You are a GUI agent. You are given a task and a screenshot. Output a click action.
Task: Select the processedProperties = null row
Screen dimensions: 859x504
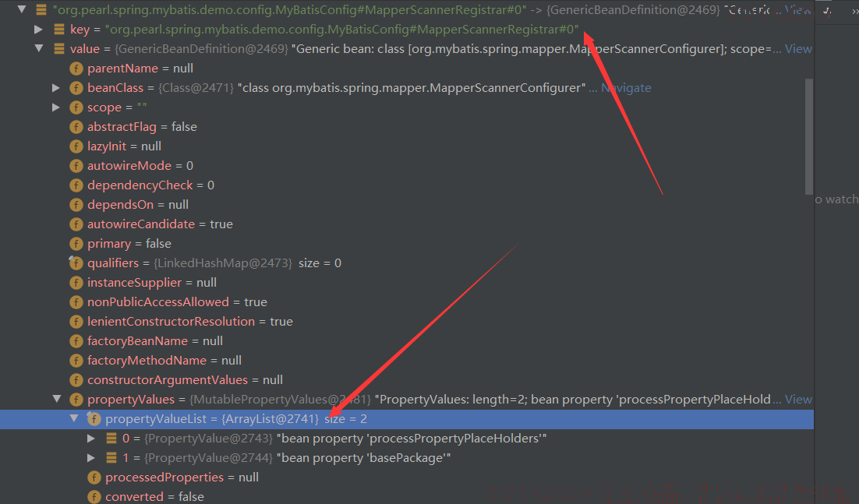click(x=406, y=478)
